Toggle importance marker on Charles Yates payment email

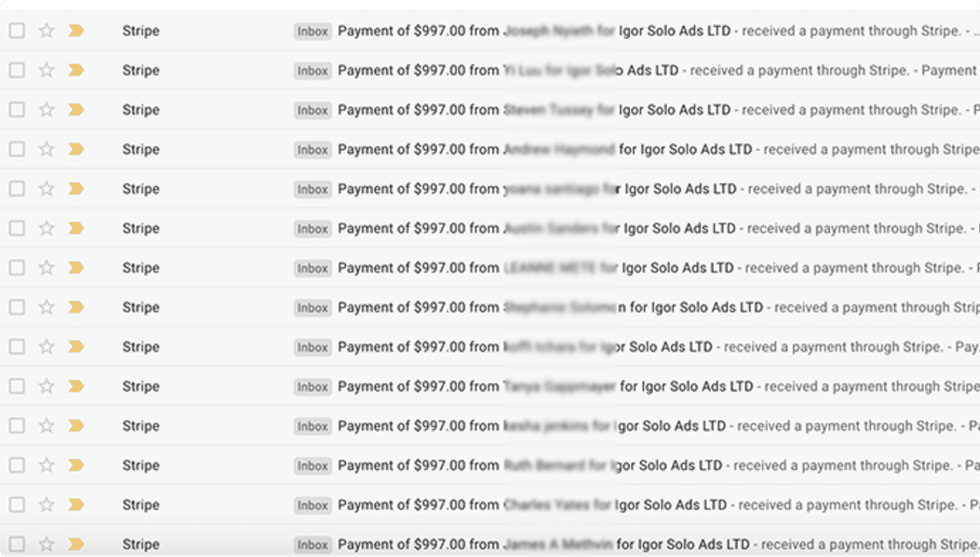(x=76, y=505)
